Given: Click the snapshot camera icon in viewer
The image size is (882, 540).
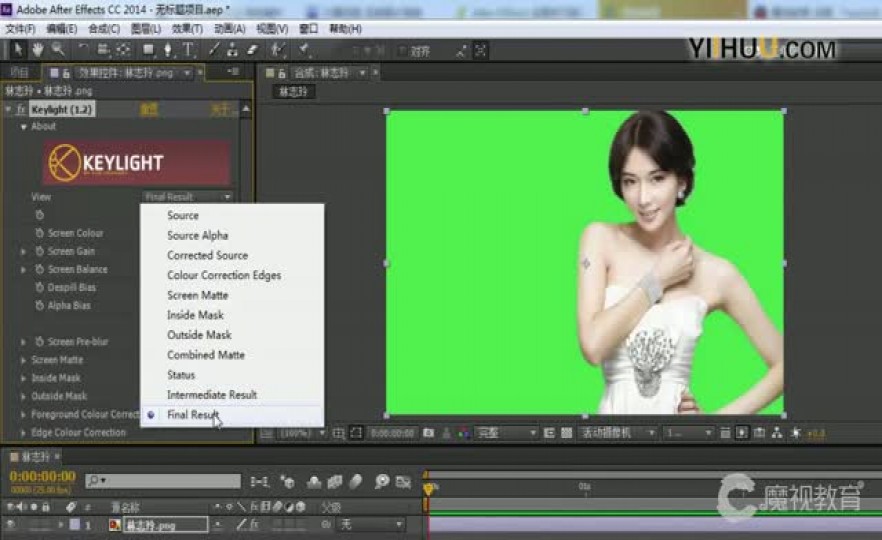Looking at the screenshot, I should (x=429, y=433).
